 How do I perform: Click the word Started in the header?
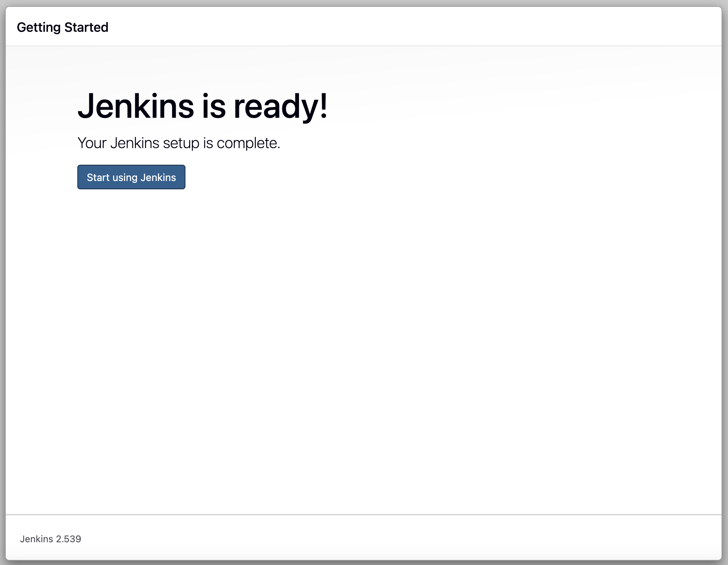point(86,27)
